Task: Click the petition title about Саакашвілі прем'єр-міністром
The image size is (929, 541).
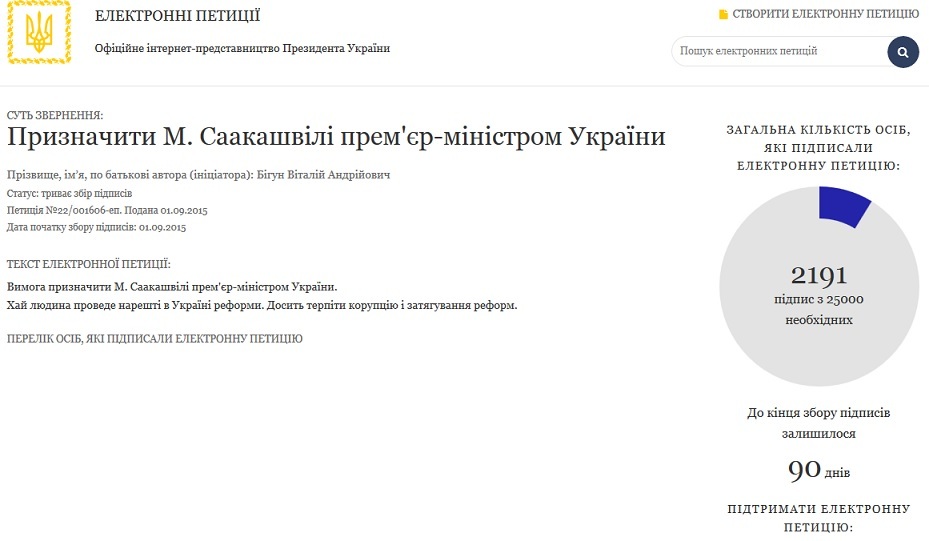Action: pos(336,137)
